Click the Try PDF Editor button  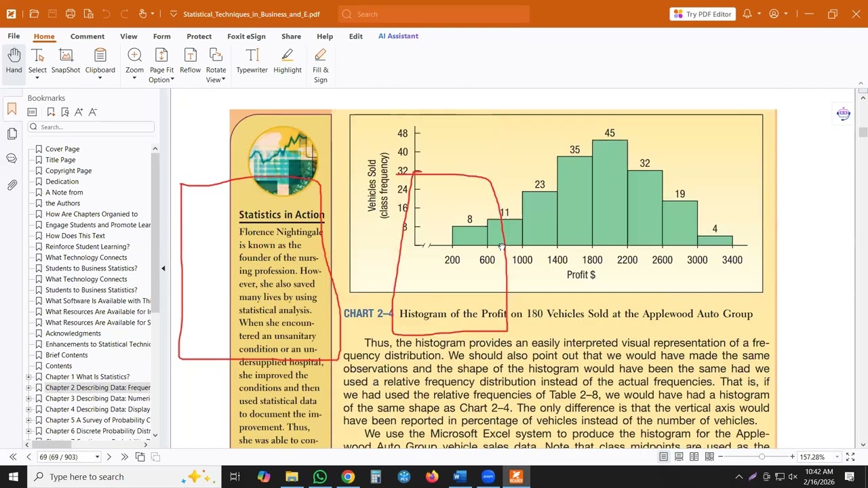pos(703,14)
